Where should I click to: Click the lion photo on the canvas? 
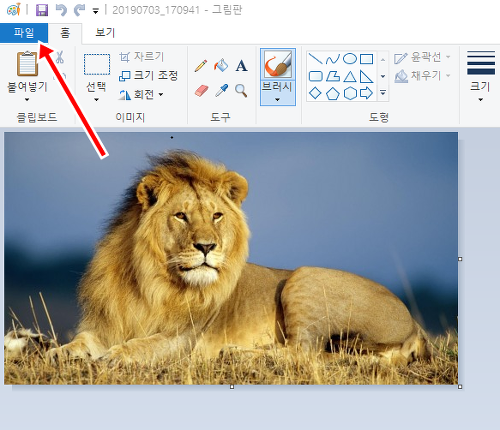(x=231, y=258)
